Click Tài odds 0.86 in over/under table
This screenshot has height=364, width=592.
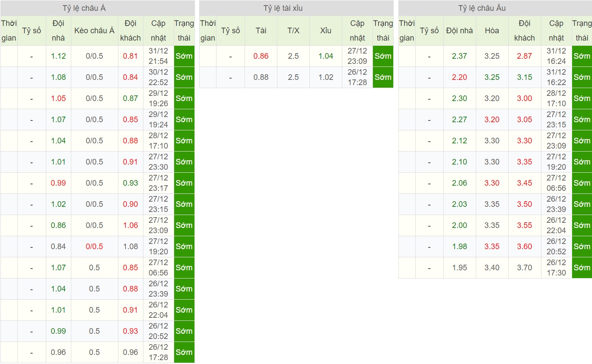pos(261,56)
